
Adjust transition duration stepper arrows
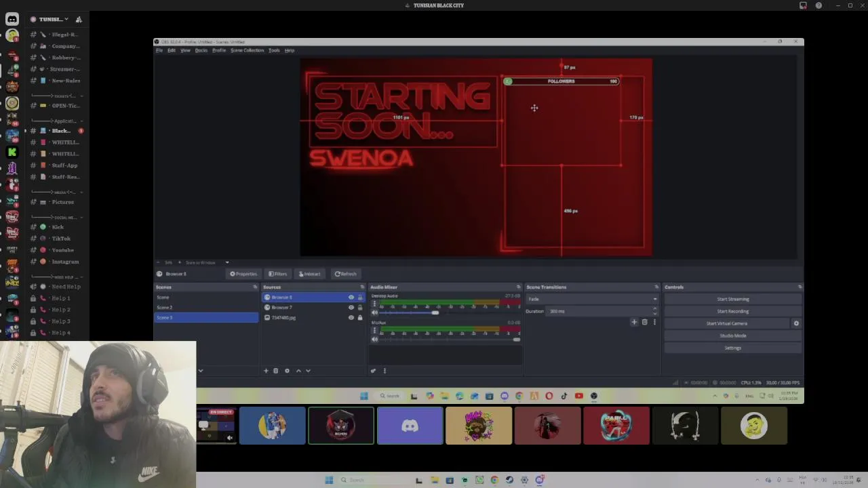pyautogui.click(x=654, y=311)
